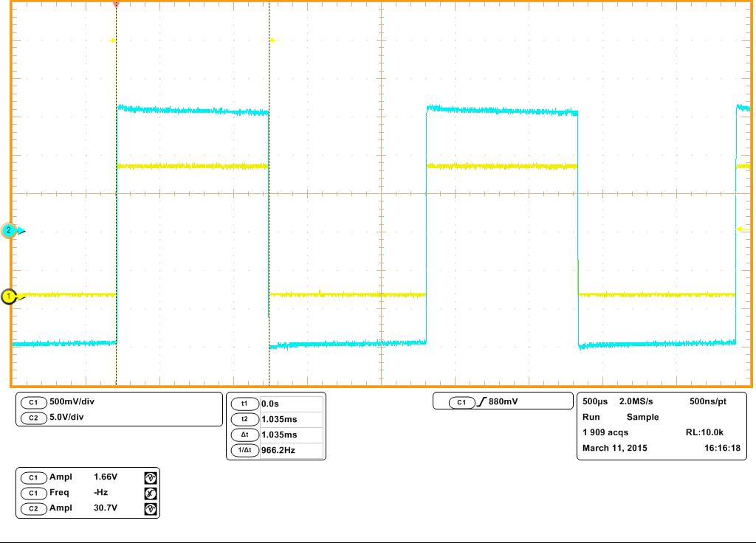Select the 500mV/div scale value
The width and height of the screenshot is (756, 543).
[72, 402]
